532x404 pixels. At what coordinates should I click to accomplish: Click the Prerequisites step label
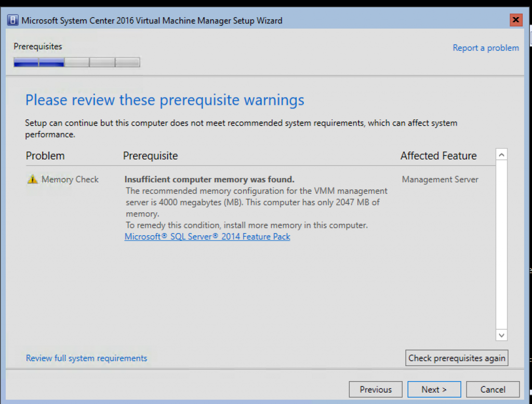click(37, 46)
